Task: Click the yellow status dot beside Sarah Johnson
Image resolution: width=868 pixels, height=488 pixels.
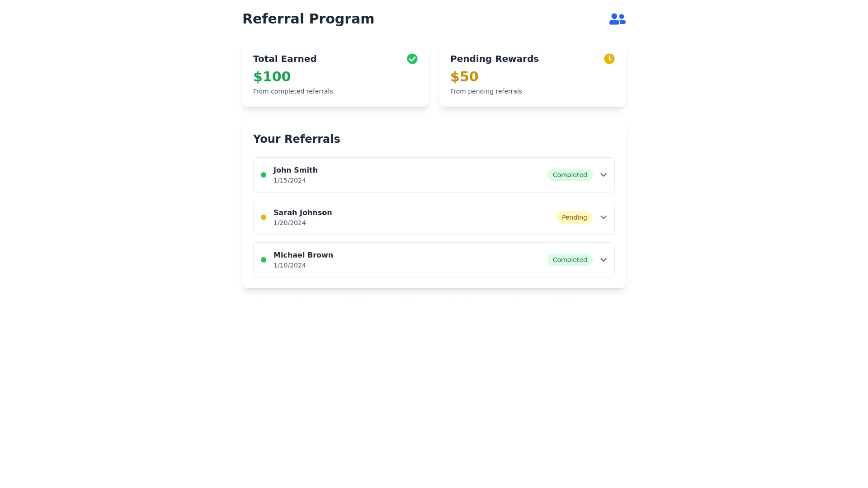Action: 264,217
